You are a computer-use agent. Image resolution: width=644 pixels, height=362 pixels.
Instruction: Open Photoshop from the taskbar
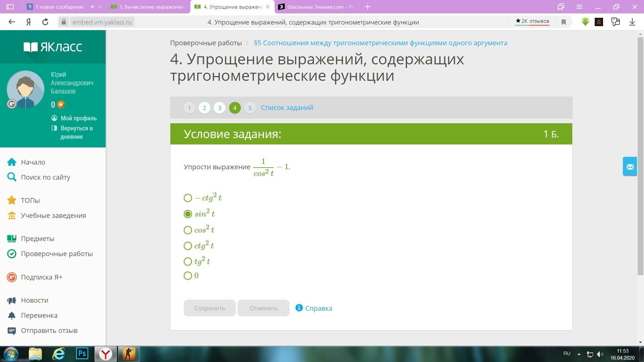[x=82, y=354]
